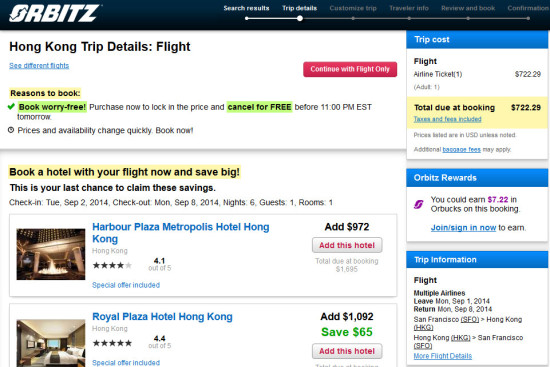Click the clock icon next to prices notice
The width and height of the screenshot is (550, 367).
point(11,130)
